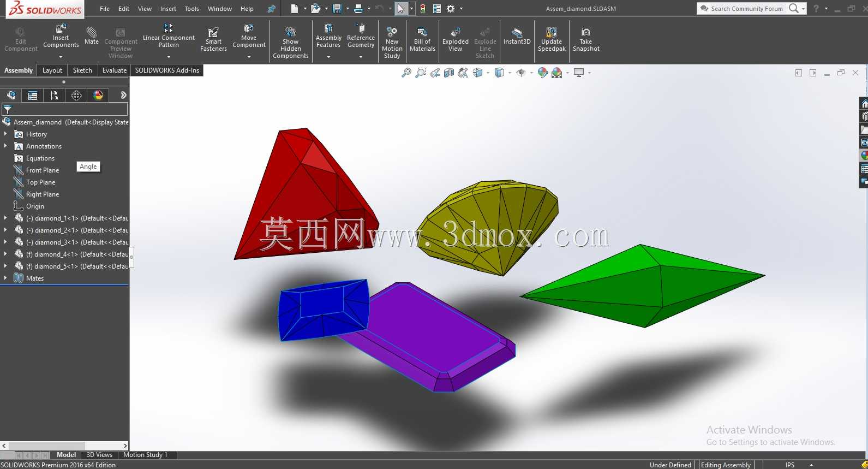Viewport: 868px width, 469px height.
Task: Open the PropertyManager tab icon
Action: pos(33,96)
